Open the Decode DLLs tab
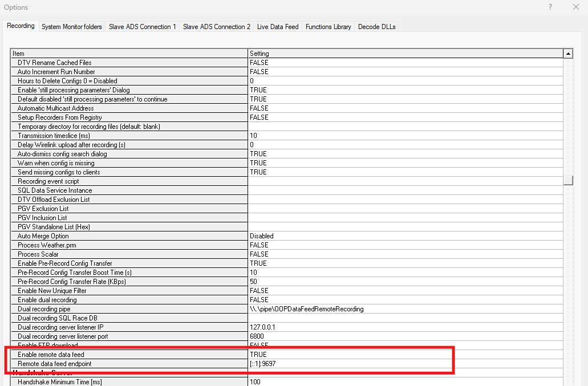588x386 pixels. coord(376,26)
